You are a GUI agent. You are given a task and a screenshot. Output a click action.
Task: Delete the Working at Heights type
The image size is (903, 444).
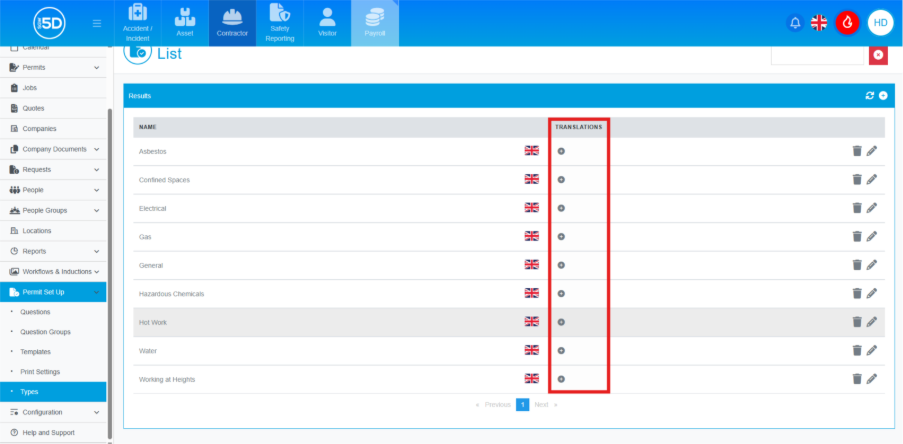(857, 379)
